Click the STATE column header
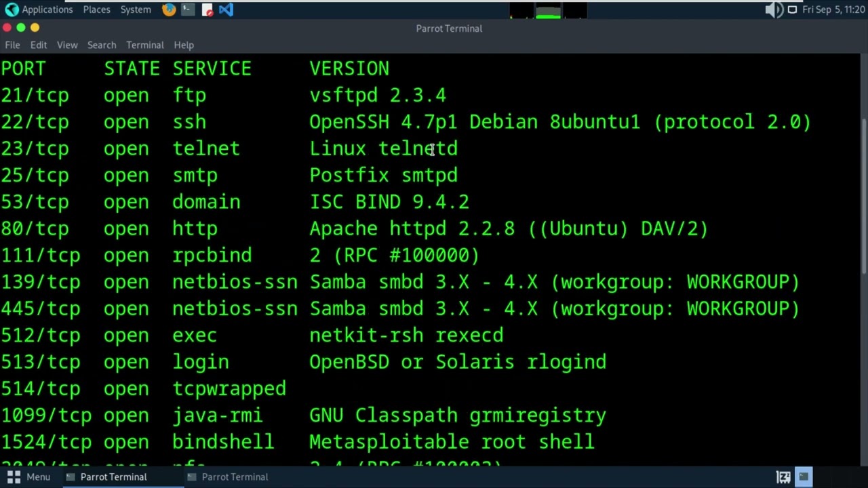The height and width of the screenshot is (488, 868). coord(132,68)
